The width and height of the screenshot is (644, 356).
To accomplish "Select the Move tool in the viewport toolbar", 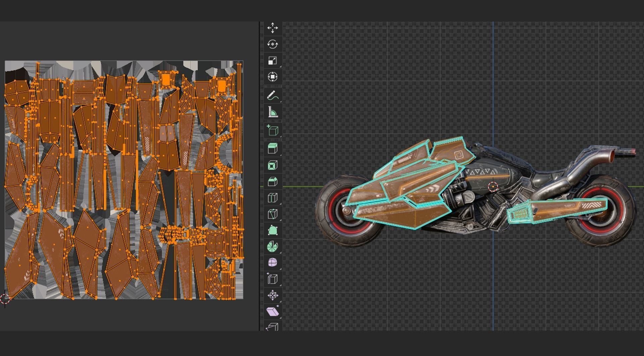I will tap(272, 28).
